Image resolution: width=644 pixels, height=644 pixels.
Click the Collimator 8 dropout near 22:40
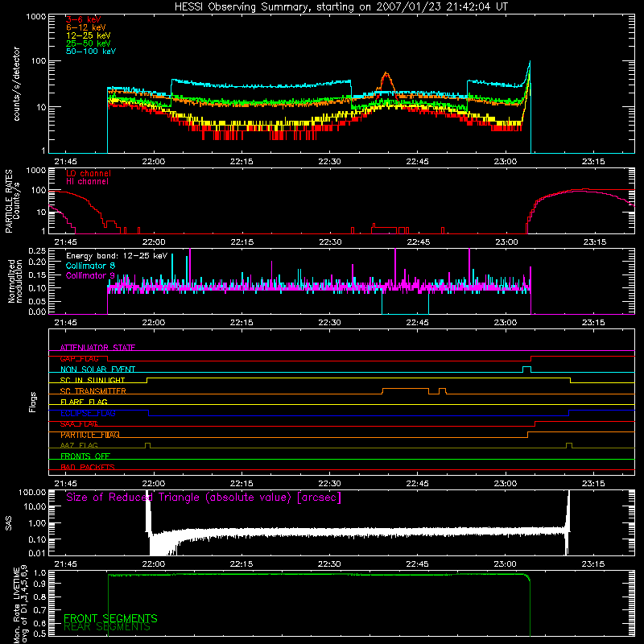(406, 303)
